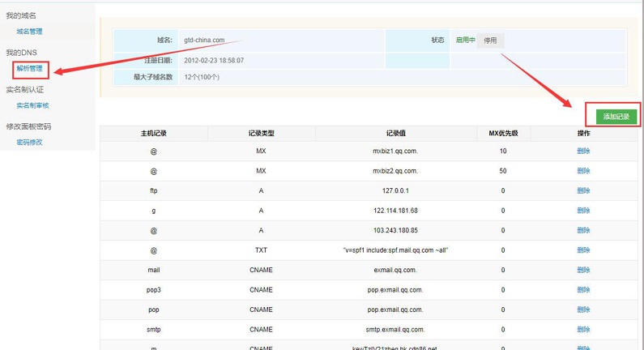Open 实名制审核 sidebar link

pos(32,105)
